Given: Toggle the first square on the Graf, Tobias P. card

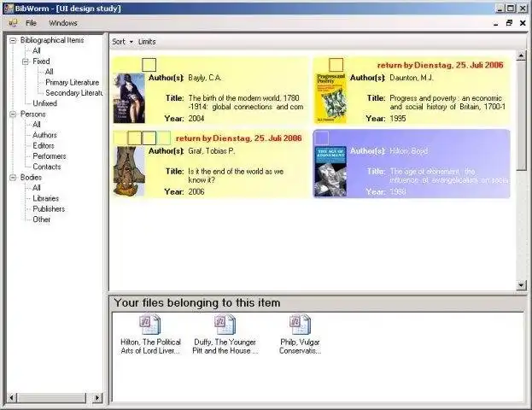Looking at the screenshot, I should tap(120, 138).
